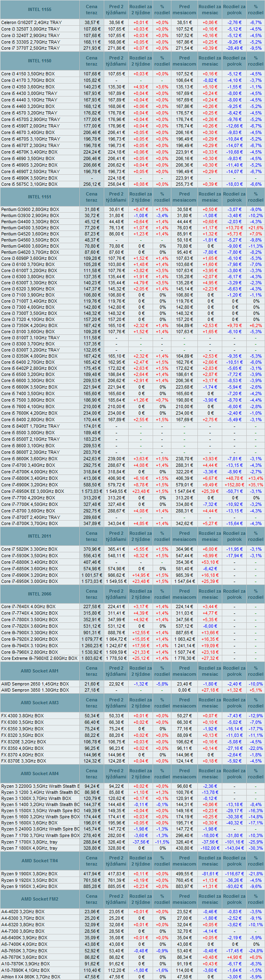
Task: Select the Pentium G3900 2,80GHz BOX row name
Action: 30,209
